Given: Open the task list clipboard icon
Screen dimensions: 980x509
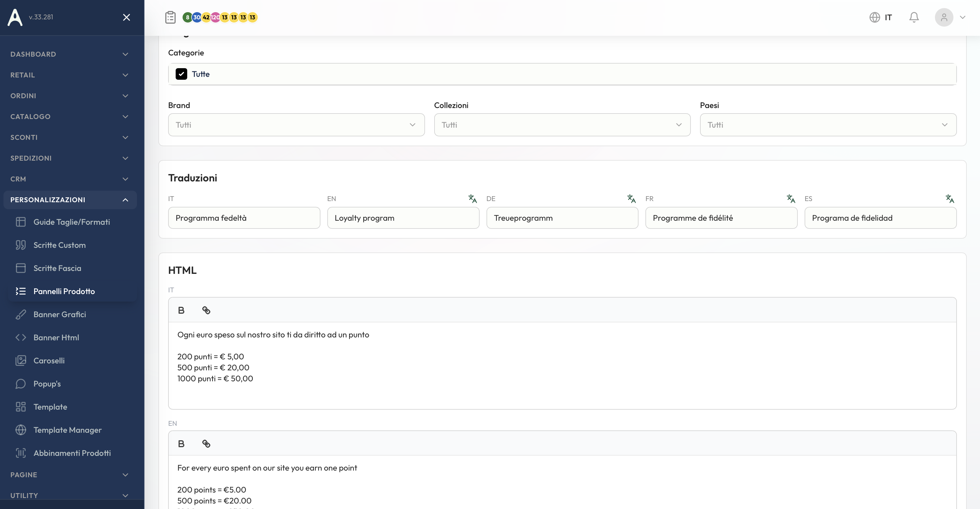Looking at the screenshot, I should (x=170, y=18).
